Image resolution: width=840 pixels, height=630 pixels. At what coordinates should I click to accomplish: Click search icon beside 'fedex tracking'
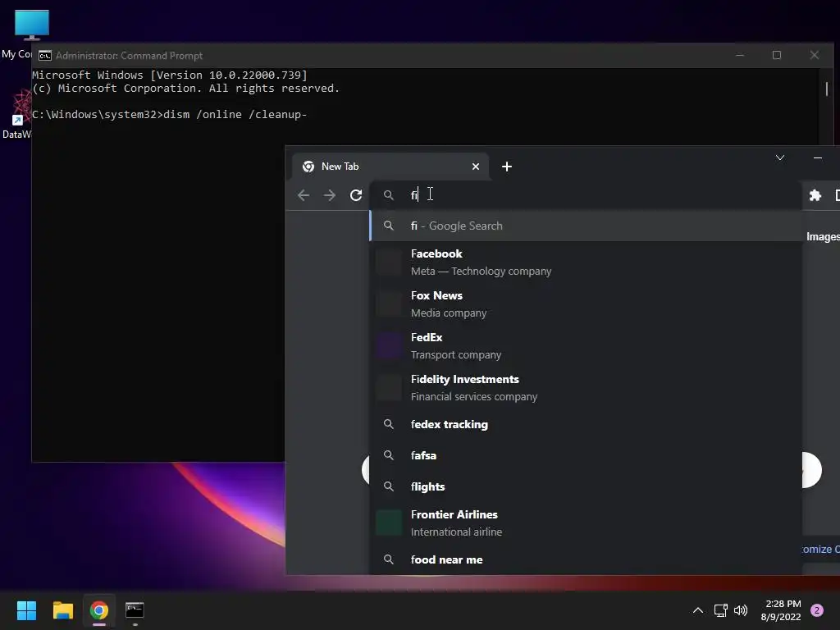[x=388, y=424]
